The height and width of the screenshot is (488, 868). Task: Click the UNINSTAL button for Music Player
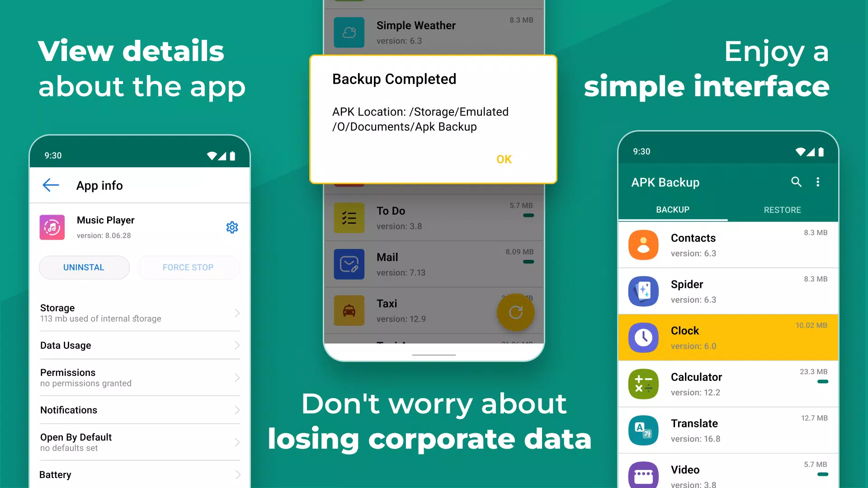(x=84, y=267)
